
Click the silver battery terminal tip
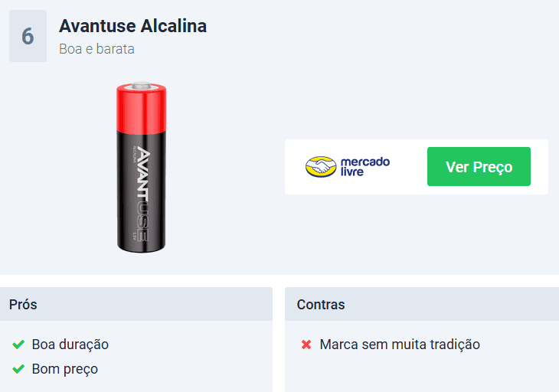[x=142, y=85]
